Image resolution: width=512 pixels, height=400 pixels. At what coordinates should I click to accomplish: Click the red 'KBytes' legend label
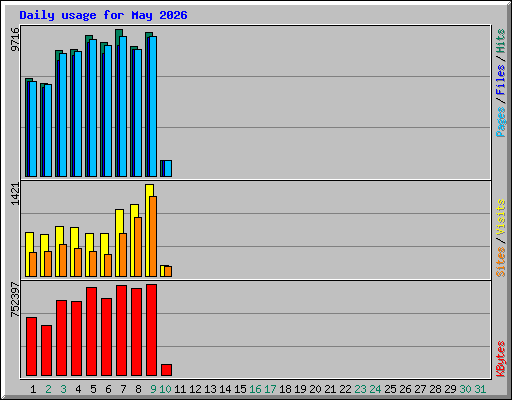pyautogui.click(x=501, y=359)
